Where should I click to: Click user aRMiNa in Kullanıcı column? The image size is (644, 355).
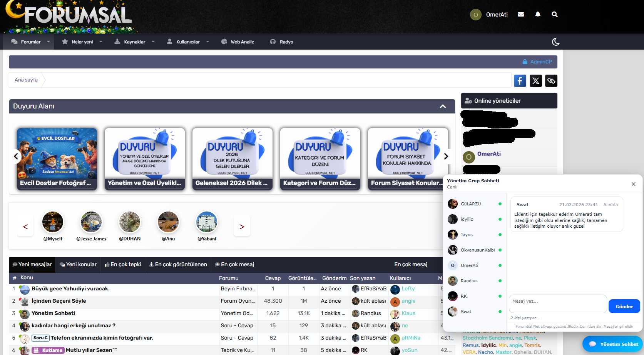[x=411, y=338]
